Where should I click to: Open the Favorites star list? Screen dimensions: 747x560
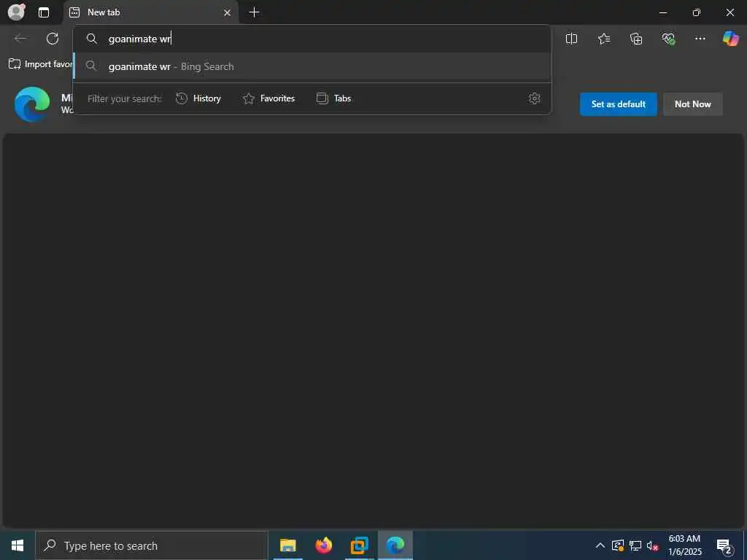(x=603, y=39)
